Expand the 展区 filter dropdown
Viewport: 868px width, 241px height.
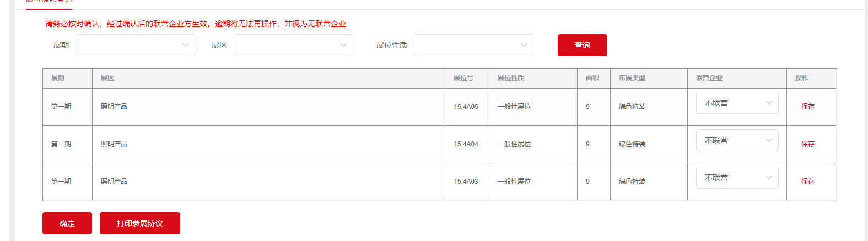pos(293,45)
